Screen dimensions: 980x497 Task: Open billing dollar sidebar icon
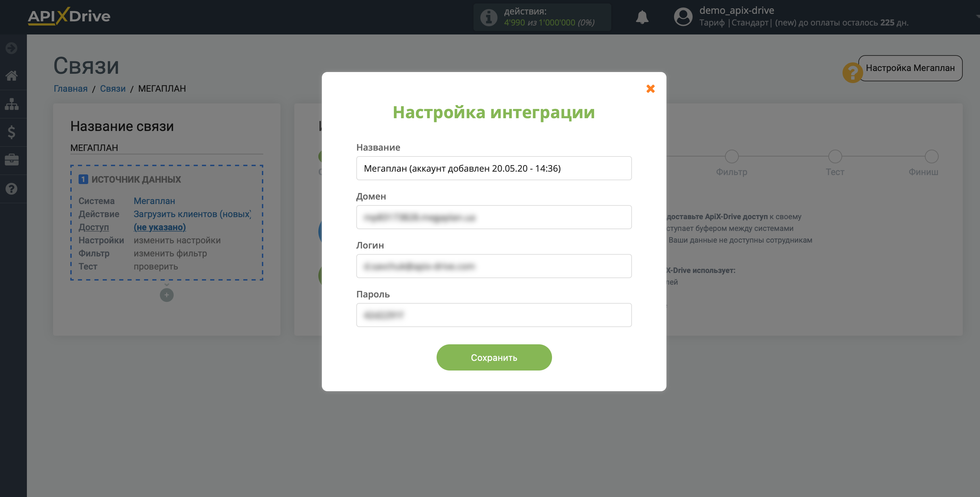tap(11, 132)
